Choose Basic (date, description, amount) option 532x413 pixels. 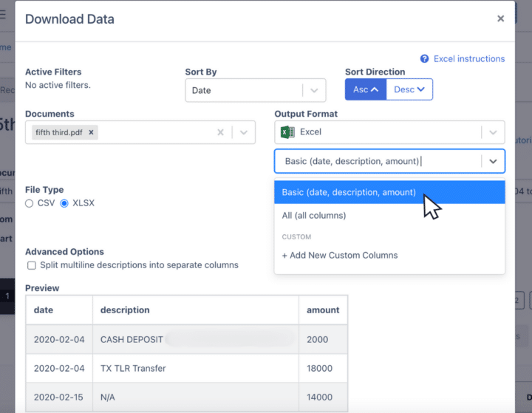tap(349, 192)
